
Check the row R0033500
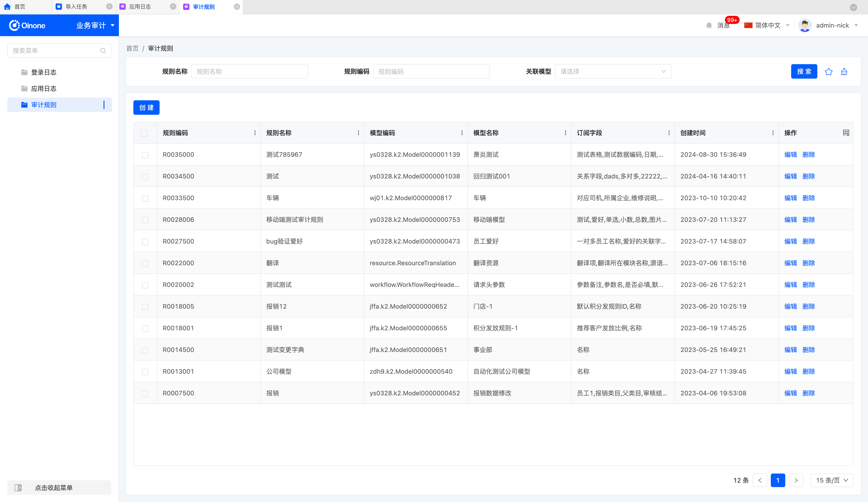point(145,198)
